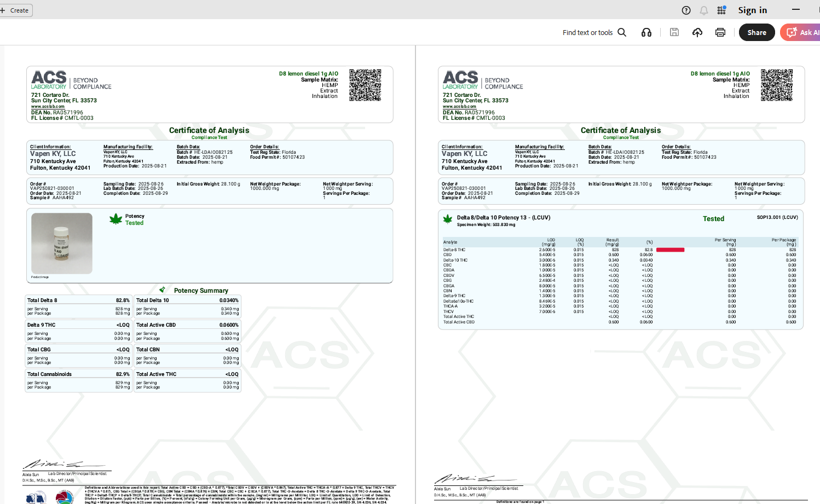Click the "82.8%" Total Delta 8 value

point(123,300)
